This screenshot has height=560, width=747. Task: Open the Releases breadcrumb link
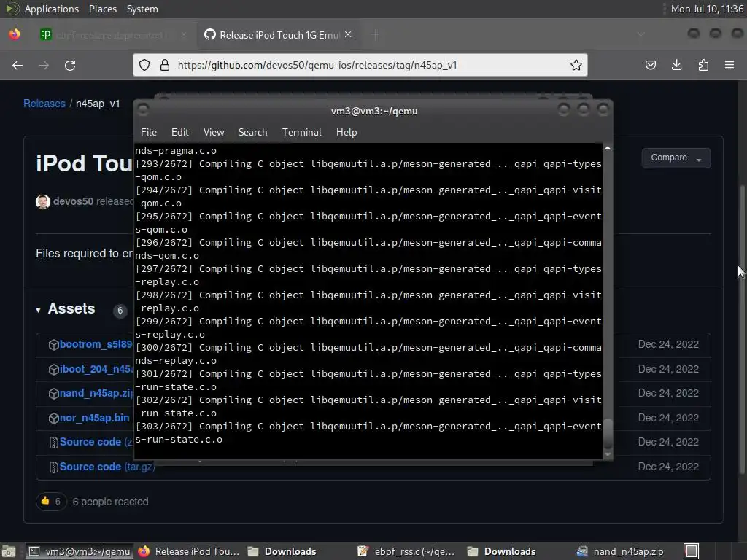click(44, 104)
